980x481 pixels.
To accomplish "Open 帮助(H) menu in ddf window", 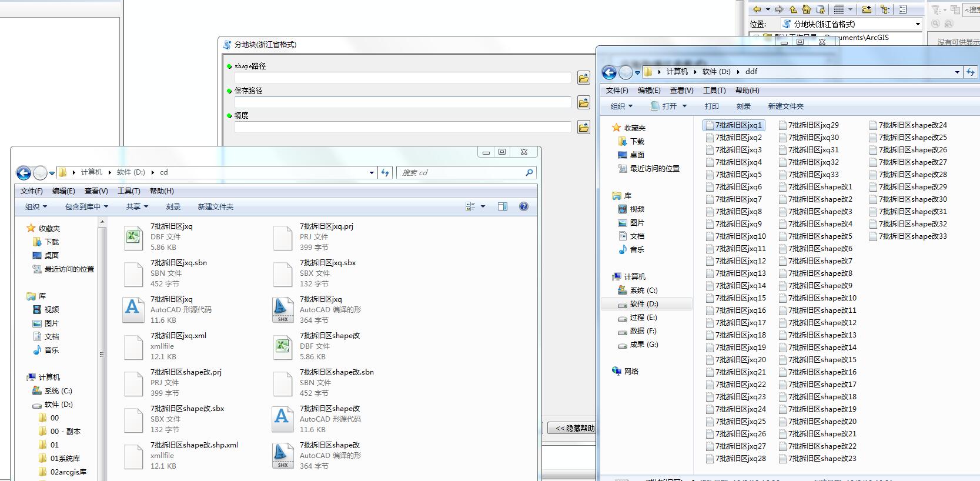I will 747,91.
